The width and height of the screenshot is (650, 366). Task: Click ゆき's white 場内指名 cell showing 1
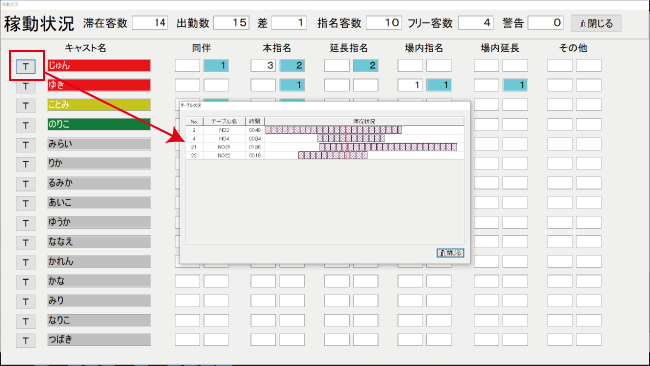(410, 85)
